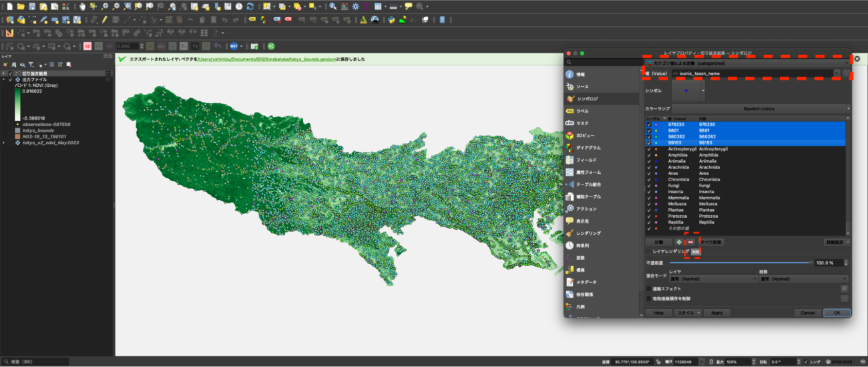The height and width of the screenshot is (367, 868).
Task: Open the フィールド (Fields) properties tab
Action: [x=586, y=160]
